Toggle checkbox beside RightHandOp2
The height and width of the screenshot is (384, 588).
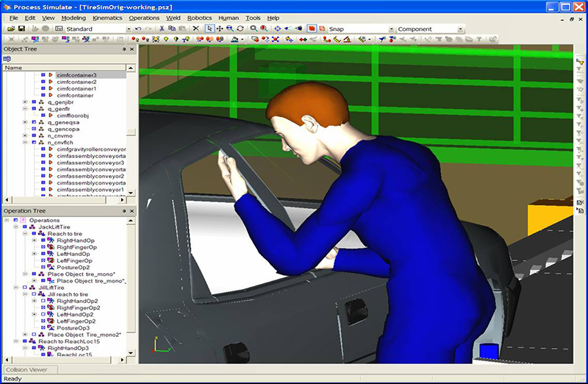(x=43, y=301)
